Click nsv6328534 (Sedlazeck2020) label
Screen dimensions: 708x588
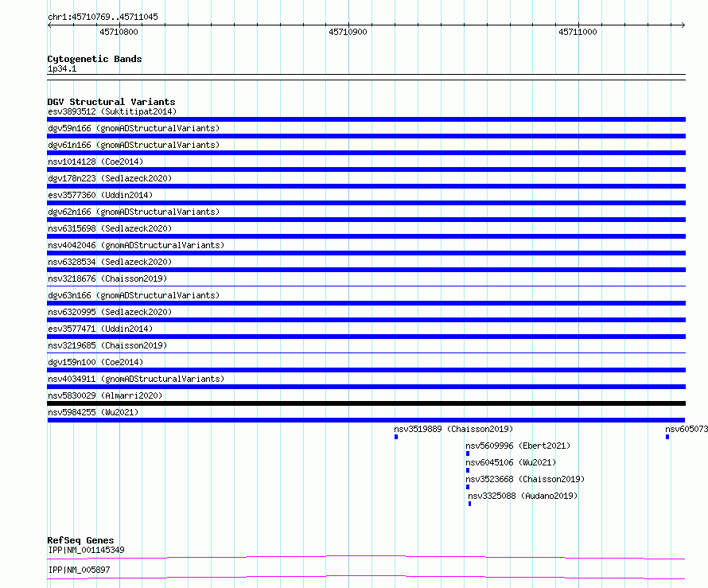point(110,262)
